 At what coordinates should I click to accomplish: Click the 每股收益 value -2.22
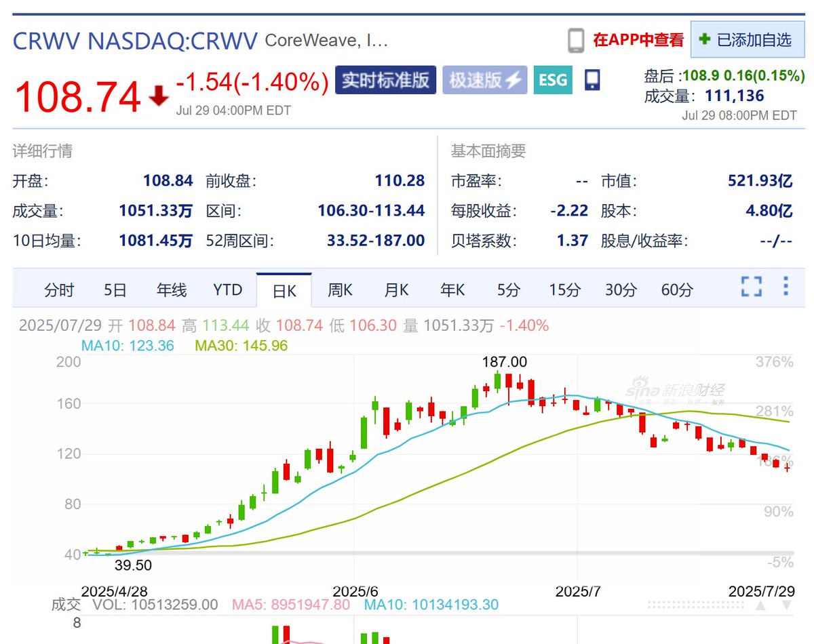click(569, 211)
